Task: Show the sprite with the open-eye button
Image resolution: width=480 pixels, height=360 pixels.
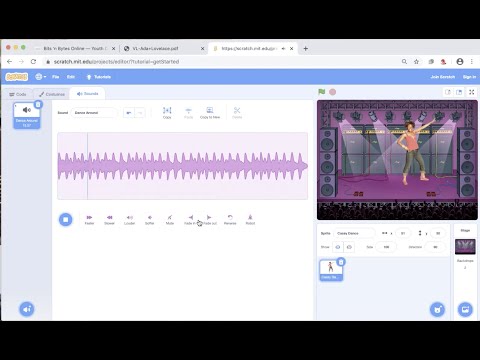Action: pyautogui.click(x=338, y=247)
